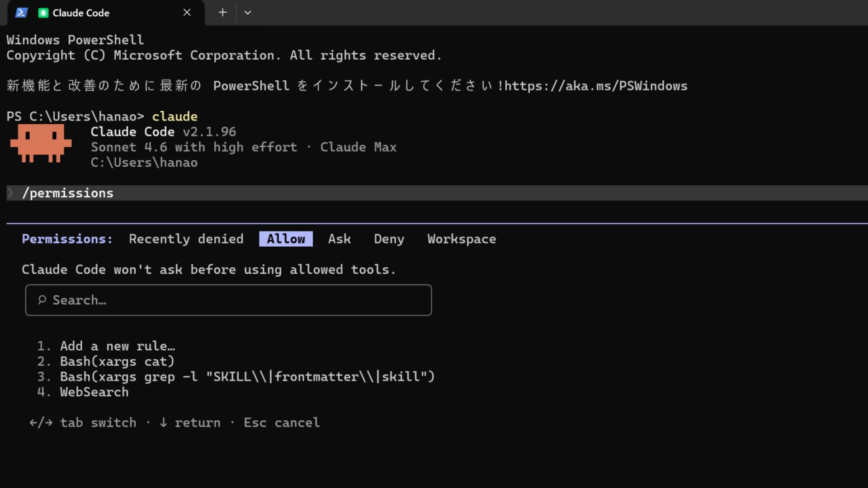Click the Claude Code spark icon in the tab
This screenshot has width=868, height=488.
point(43,13)
